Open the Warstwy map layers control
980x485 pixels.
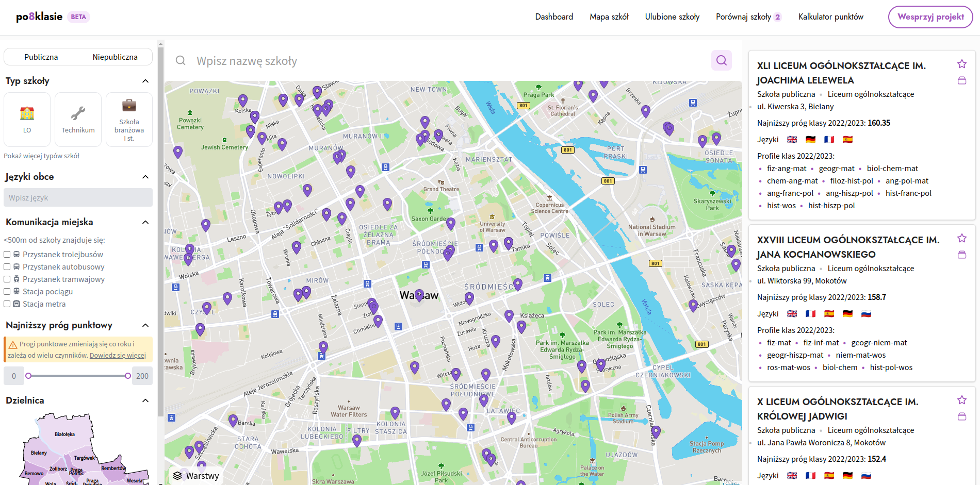point(196,475)
